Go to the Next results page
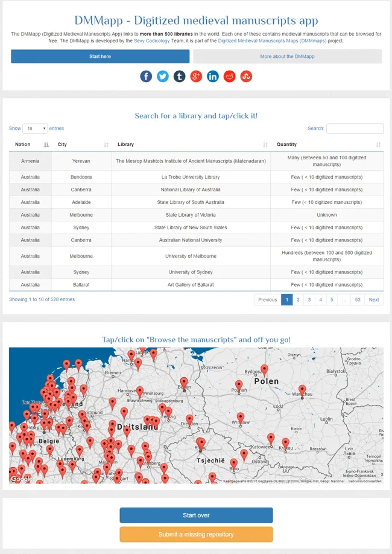This screenshot has height=554, width=392. [x=374, y=299]
